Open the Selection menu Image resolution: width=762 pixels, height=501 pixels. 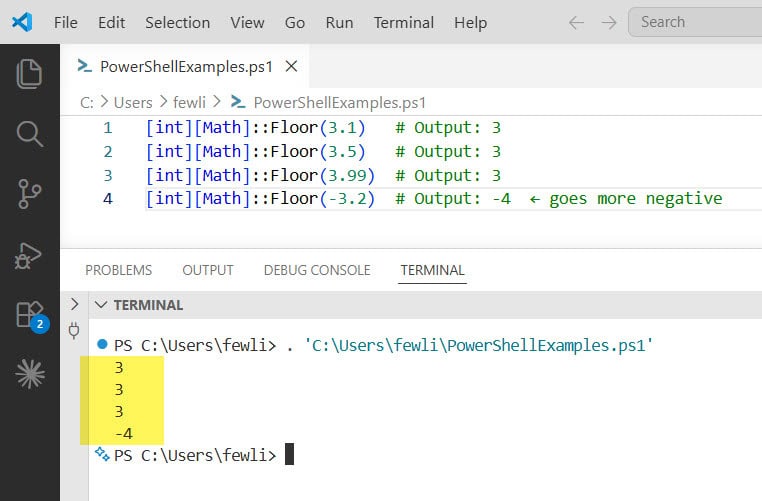pyautogui.click(x=177, y=22)
